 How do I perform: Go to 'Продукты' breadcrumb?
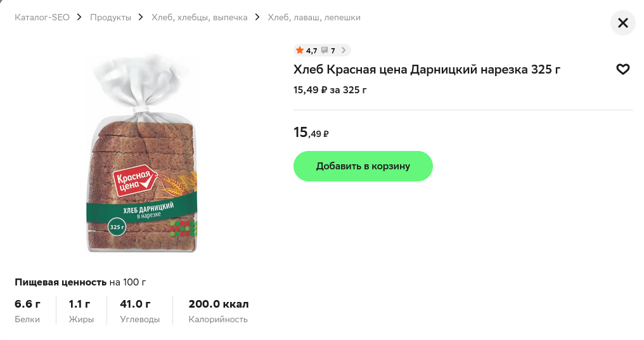(110, 17)
